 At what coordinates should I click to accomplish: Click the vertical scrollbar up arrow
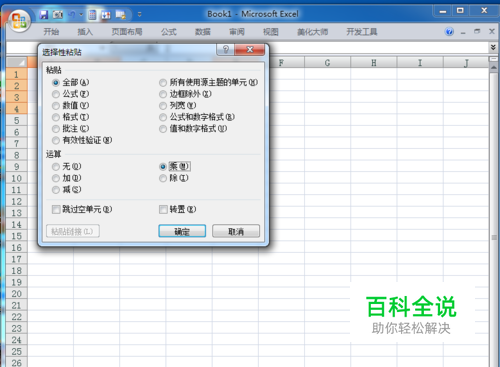[x=494, y=68]
